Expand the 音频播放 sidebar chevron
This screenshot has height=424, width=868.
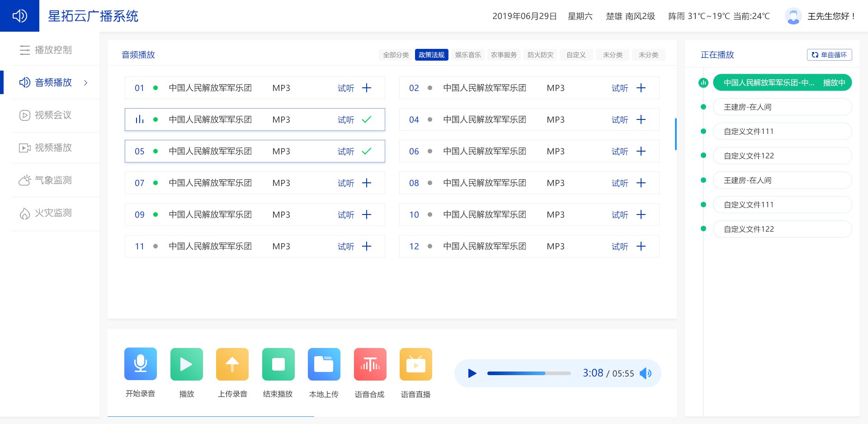85,82
